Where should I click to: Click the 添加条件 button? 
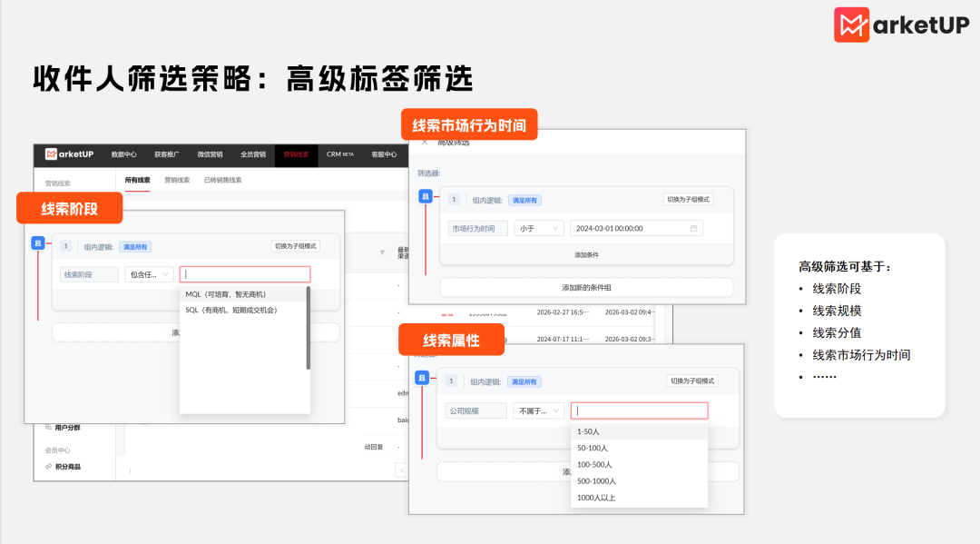(588, 254)
